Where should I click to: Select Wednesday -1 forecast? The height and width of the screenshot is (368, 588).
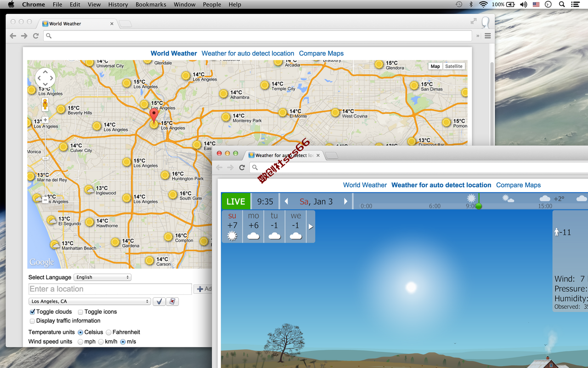pos(296,226)
